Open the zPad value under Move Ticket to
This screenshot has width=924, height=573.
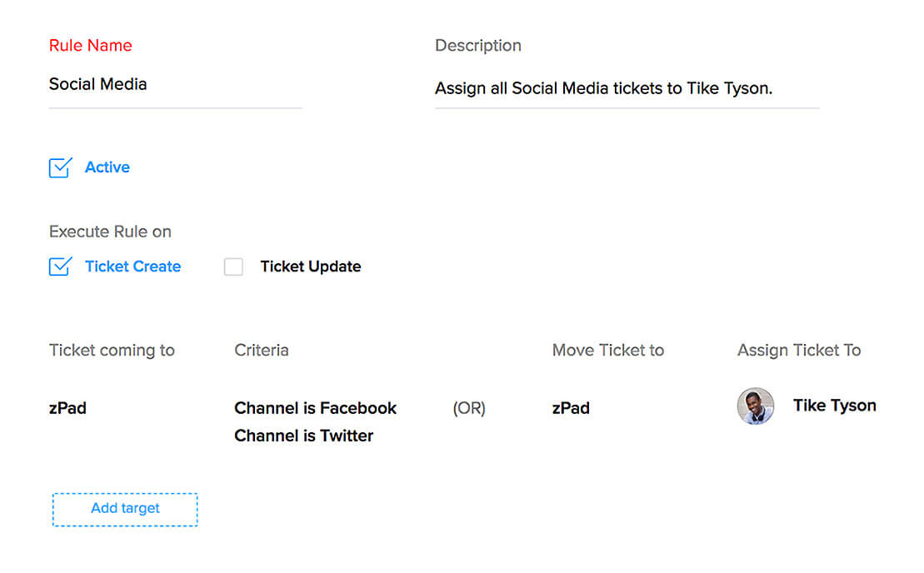coord(571,408)
